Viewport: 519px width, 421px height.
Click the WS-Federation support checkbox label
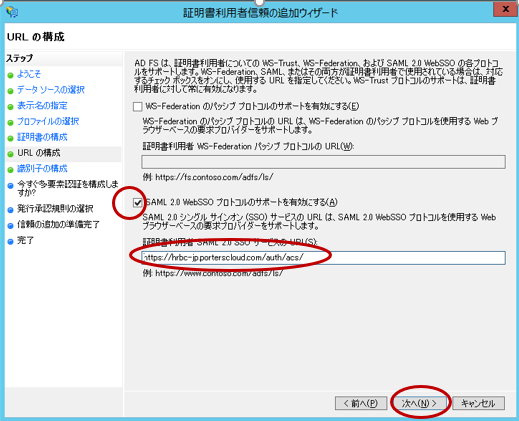point(252,107)
